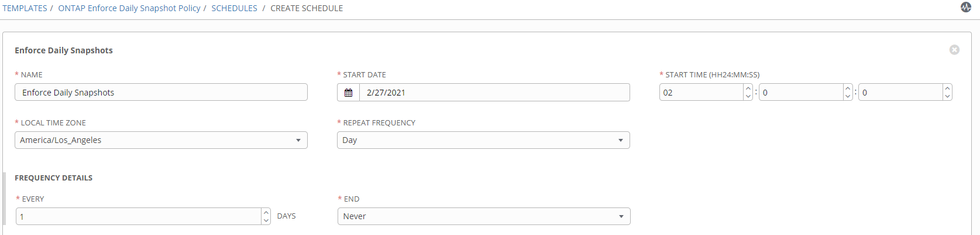Increase the start seconds value

[947, 88]
